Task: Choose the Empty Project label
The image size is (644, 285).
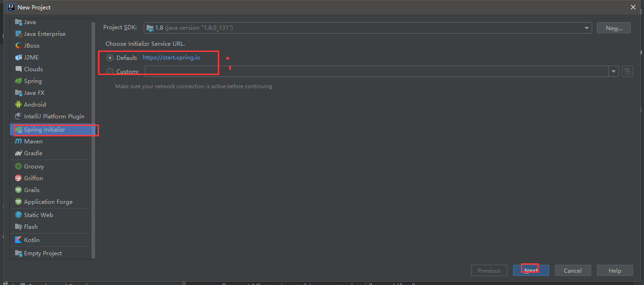Action: (x=43, y=253)
